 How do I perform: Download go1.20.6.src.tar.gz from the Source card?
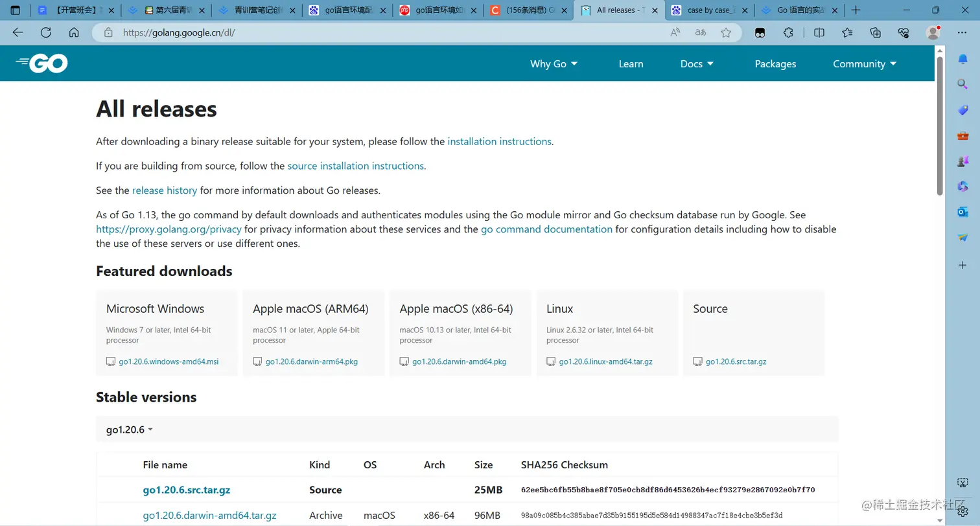tap(736, 361)
